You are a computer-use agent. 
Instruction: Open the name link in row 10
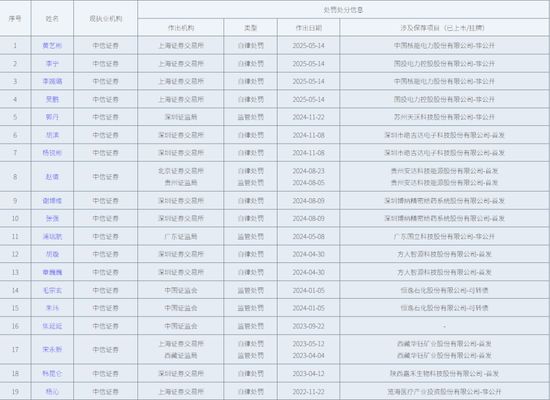[x=52, y=219]
